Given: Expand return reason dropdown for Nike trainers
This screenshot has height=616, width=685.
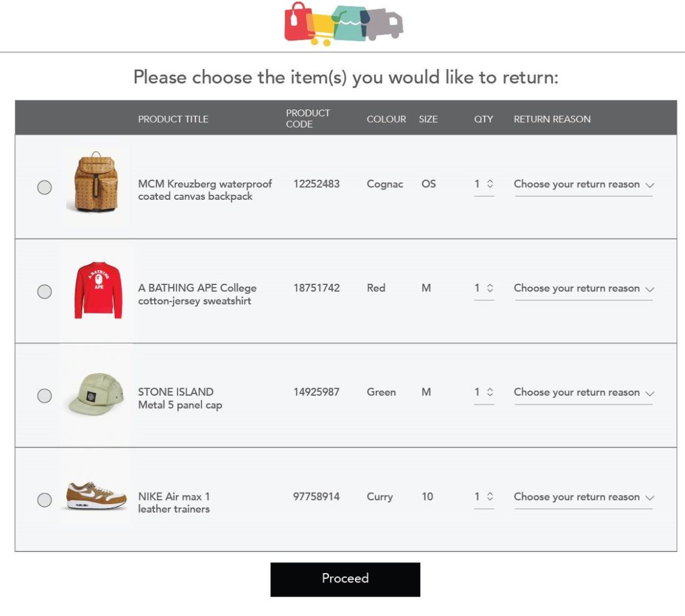Looking at the screenshot, I should click(x=583, y=497).
